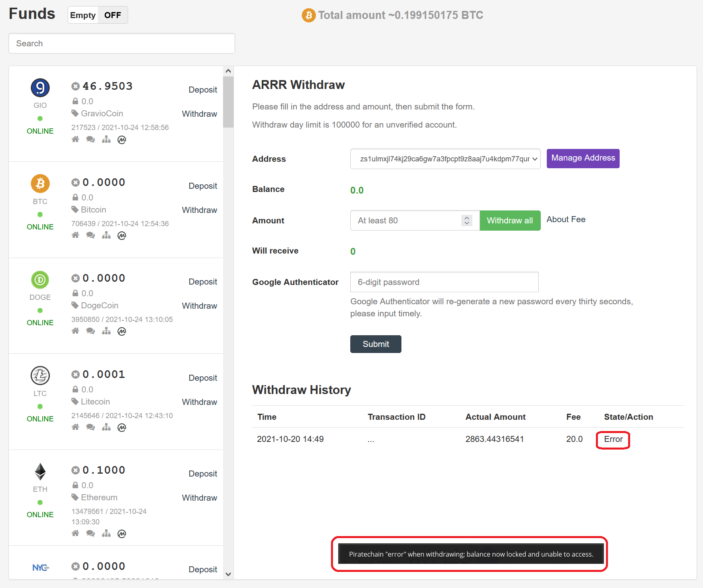Open Bitcoin home page icon
The width and height of the screenshot is (703, 588).
point(75,235)
